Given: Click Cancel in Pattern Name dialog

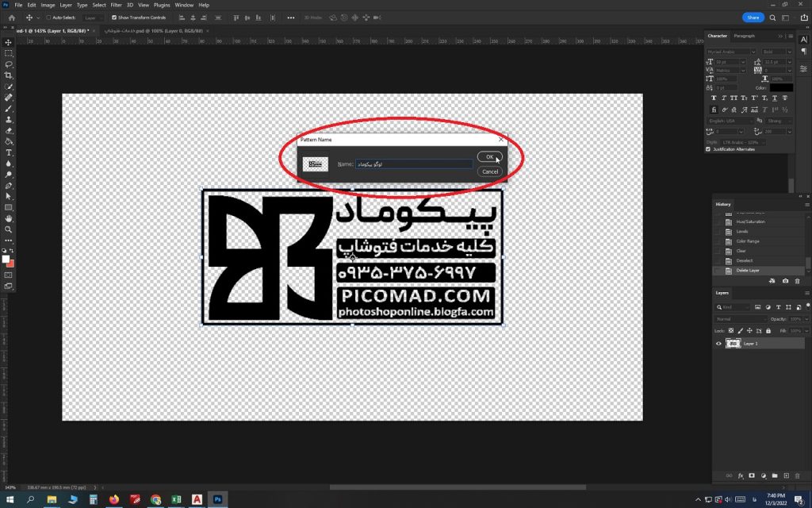Looking at the screenshot, I should [490, 171].
